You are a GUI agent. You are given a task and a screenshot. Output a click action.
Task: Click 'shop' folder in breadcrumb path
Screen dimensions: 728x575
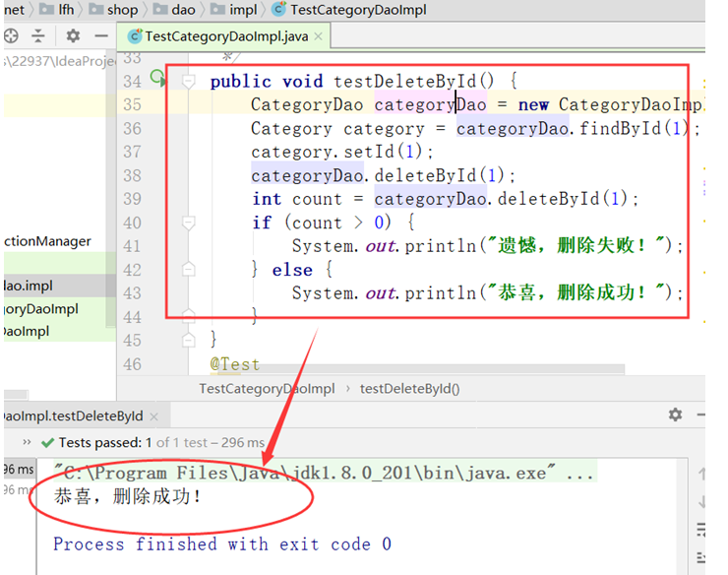tap(114, 9)
